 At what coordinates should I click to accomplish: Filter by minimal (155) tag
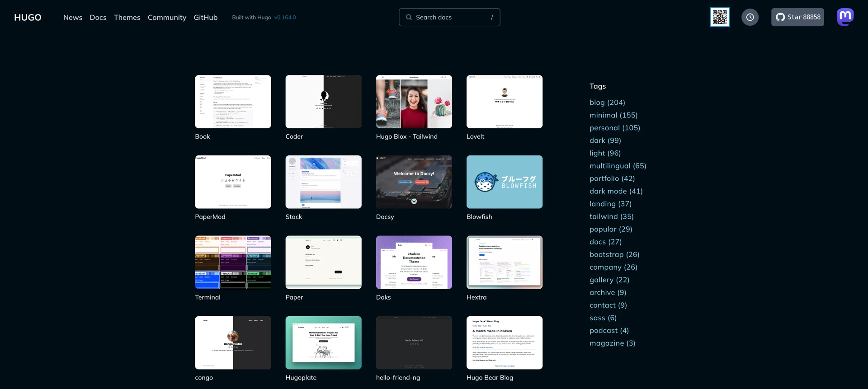613,115
